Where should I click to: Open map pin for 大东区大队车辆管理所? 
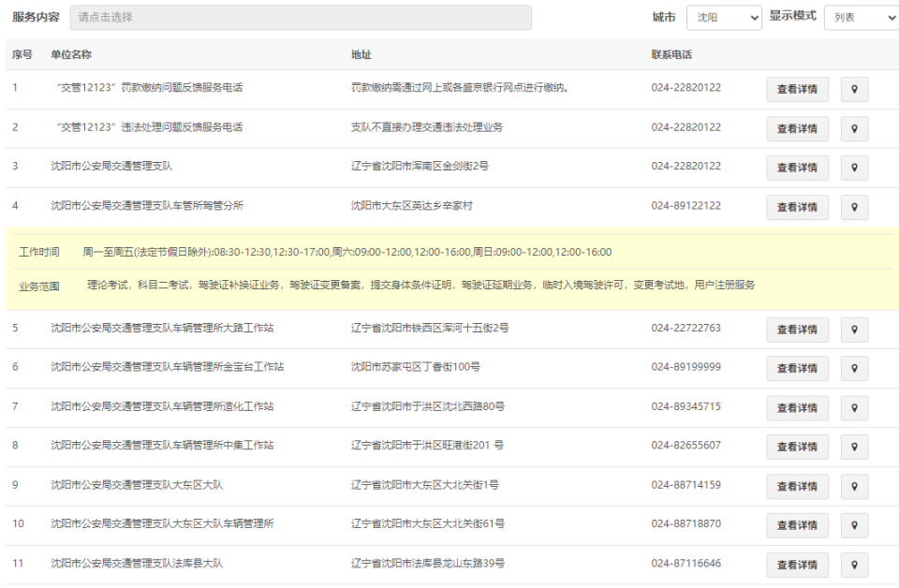pyautogui.click(x=854, y=525)
